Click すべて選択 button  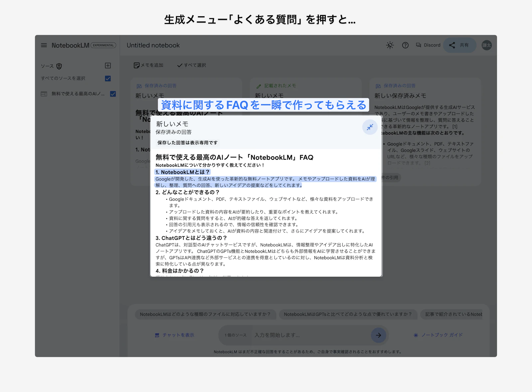[192, 65]
